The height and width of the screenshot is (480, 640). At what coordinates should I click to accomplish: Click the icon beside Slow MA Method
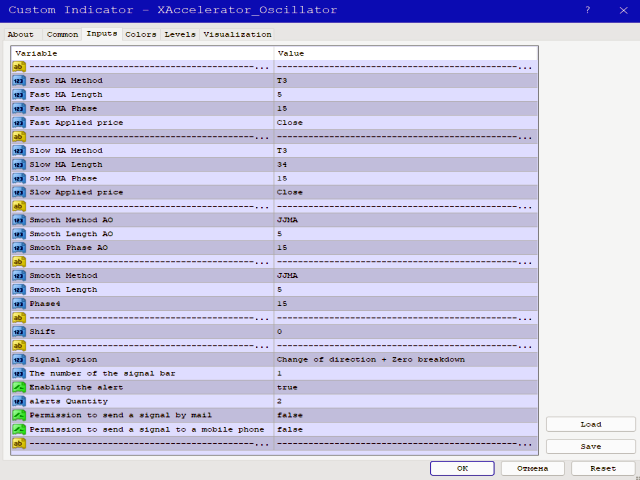coord(19,151)
